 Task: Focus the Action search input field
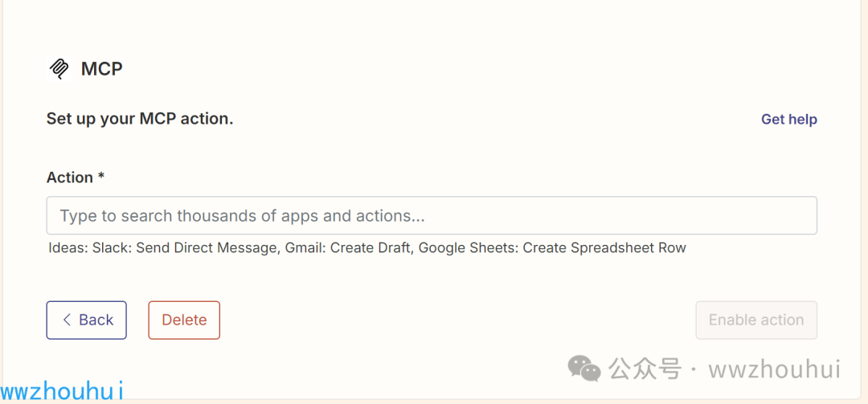[x=432, y=215]
